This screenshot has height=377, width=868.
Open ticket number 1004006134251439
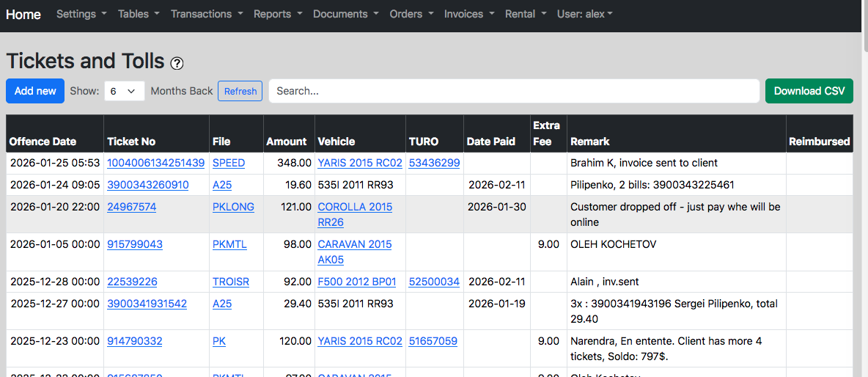[155, 163]
